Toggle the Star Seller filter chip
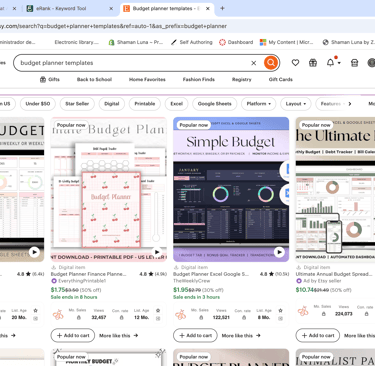The image size is (375, 366). coord(77,104)
